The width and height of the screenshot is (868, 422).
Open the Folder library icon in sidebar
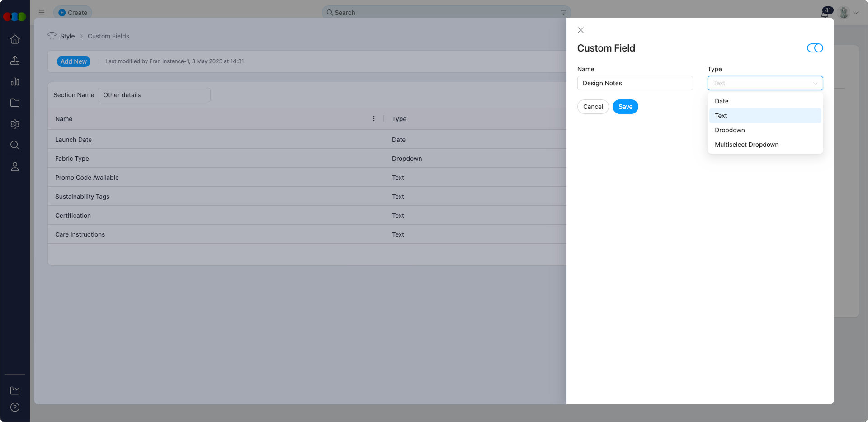(15, 103)
